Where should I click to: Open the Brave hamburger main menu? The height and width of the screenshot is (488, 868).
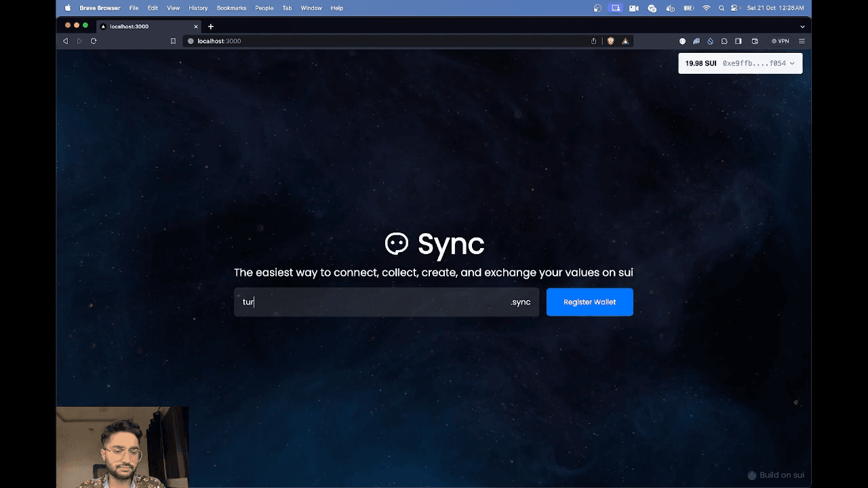tap(802, 41)
